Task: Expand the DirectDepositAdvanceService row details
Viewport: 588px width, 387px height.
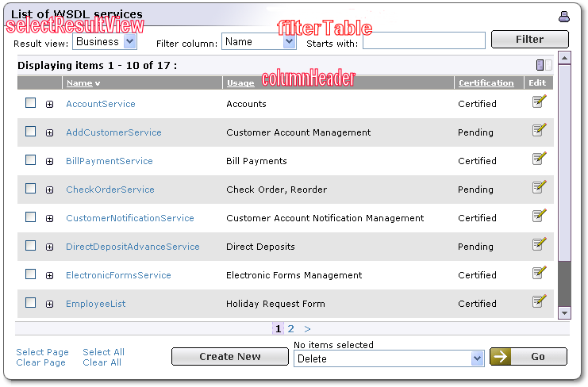Action: click(49, 247)
